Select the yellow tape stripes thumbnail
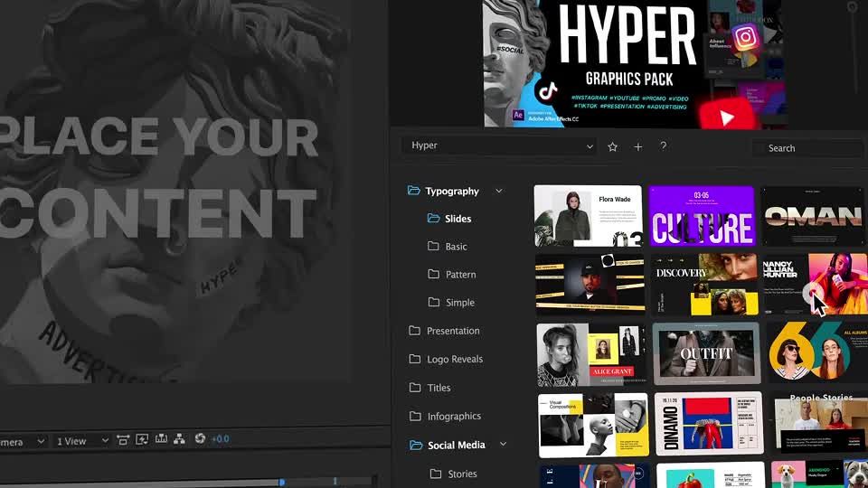The height and width of the screenshot is (488, 868). (x=590, y=285)
